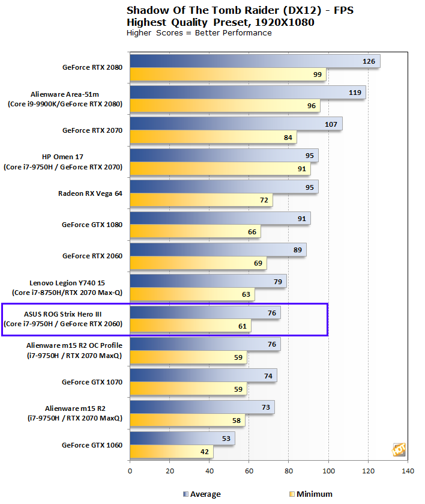
Task: Click the x-axis tick label 140
Action: point(408,471)
